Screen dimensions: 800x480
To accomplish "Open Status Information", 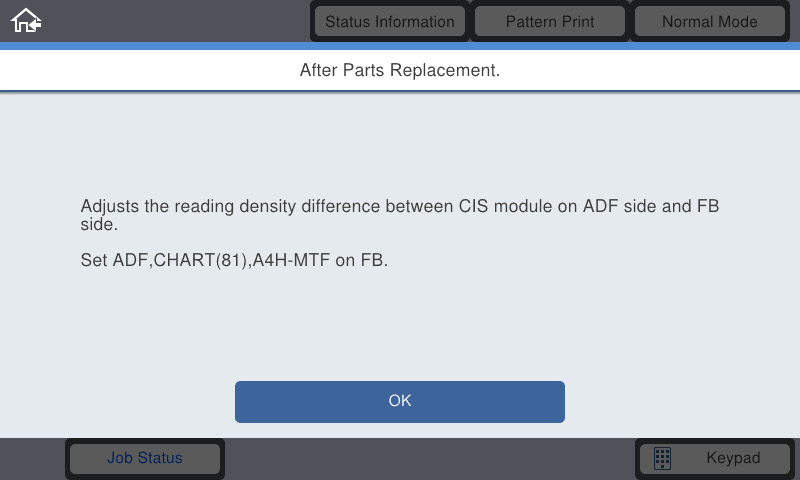I will [x=390, y=21].
